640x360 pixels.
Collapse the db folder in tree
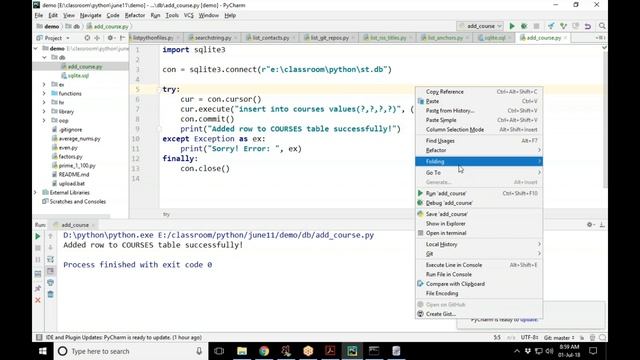click(x=44, y=58)
